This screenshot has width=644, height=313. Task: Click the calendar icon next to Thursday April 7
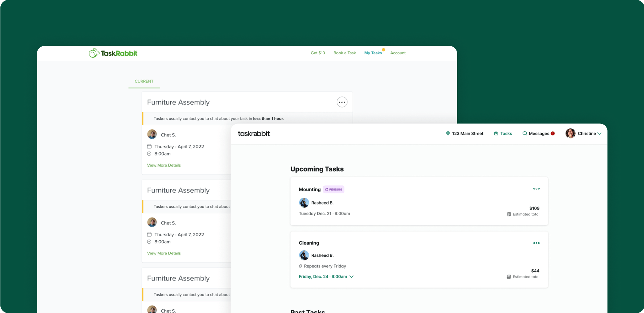pyautogui.click(x=150, y=146)
